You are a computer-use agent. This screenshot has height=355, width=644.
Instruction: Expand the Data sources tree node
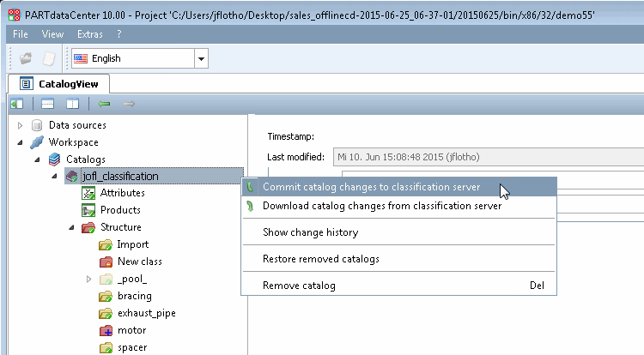point(20,125)
